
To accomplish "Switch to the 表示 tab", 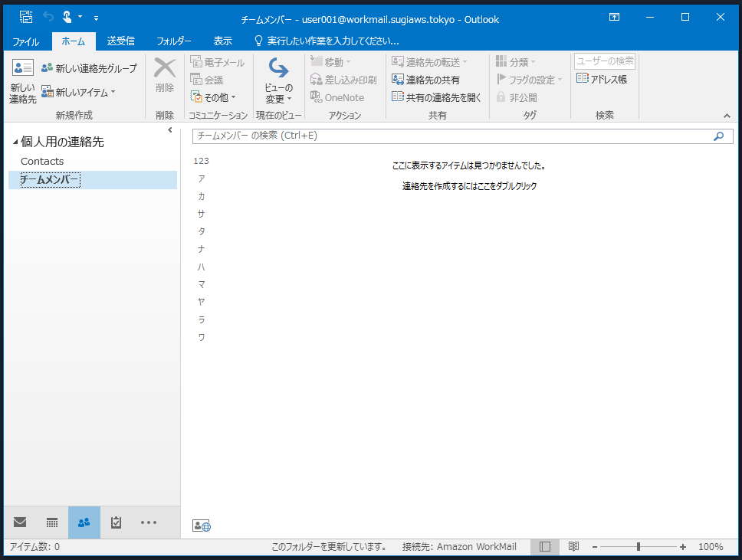I will click(x=223, y=41).
